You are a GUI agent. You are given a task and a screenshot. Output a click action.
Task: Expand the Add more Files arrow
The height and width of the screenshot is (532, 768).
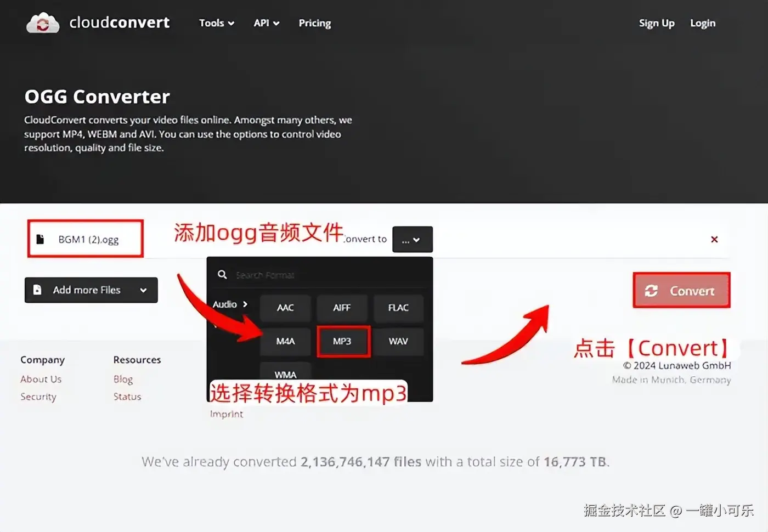pyautogui.click(x=143, y=290)
